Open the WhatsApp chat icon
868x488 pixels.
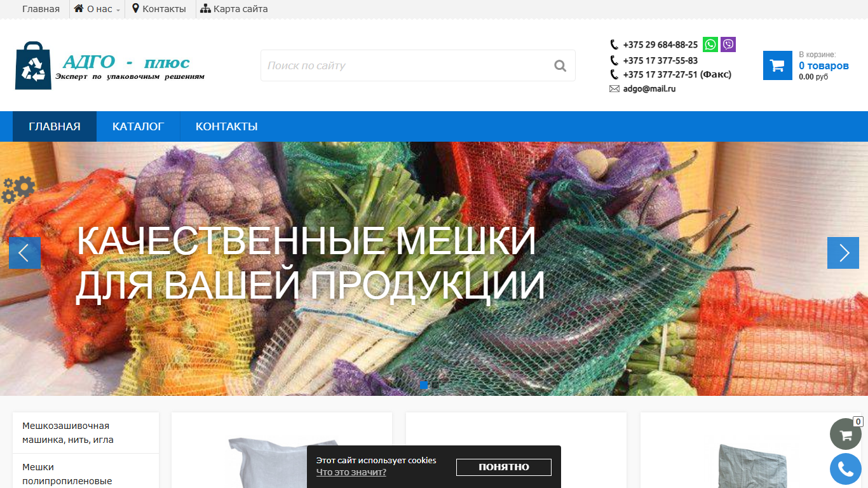pos(710,44)
